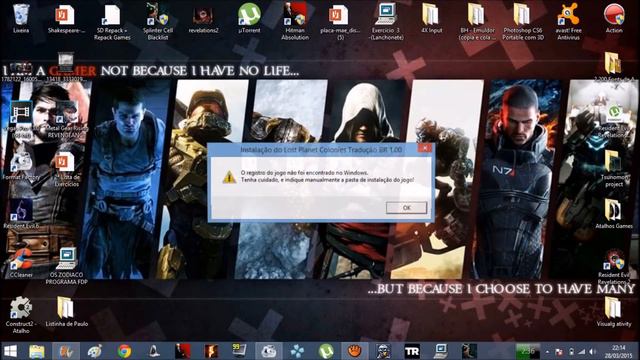Open File Explorer from the taskbar
Viewport: 640px width, 360px height.
(x=37, y=351)
